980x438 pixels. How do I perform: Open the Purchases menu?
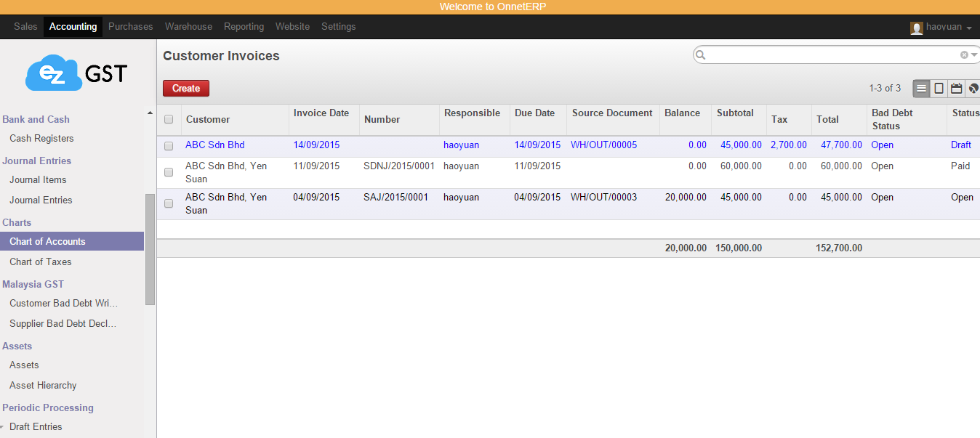tap(130, 26)
